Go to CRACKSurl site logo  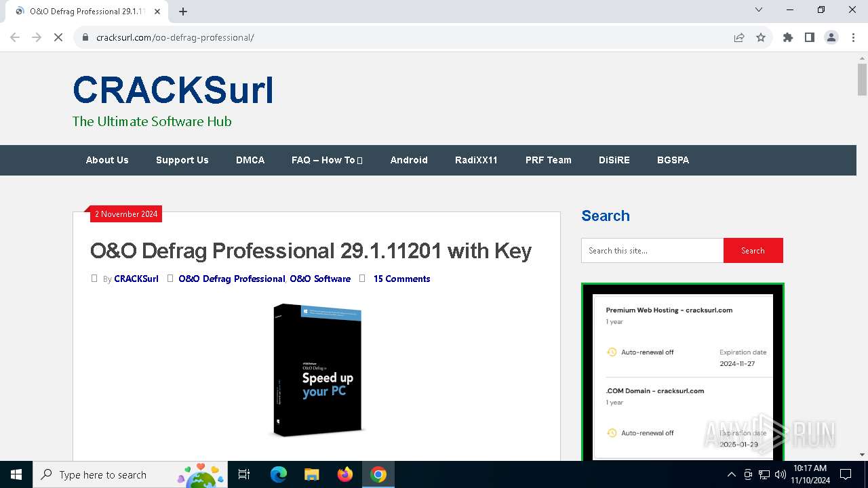(173, 90)
